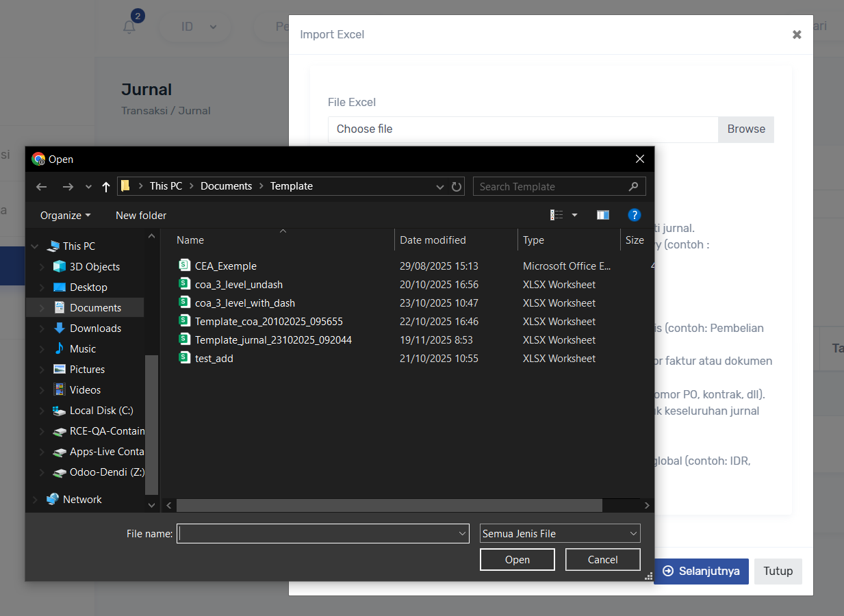
Task: Expand the Network tree node
Action: click(35, 500)
